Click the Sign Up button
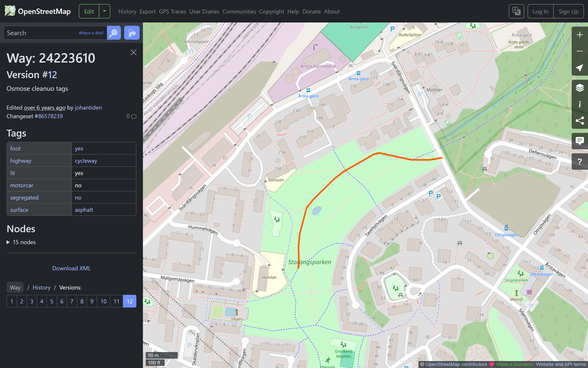The image size is (588, 368). click(x=568, y=11)
